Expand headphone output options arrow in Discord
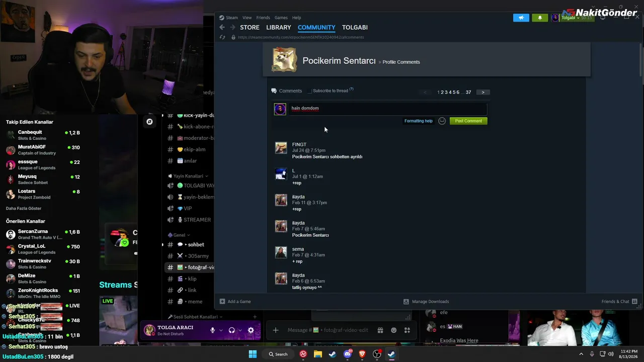The width and height of the screenshot is (644, 362). point(239,330)
